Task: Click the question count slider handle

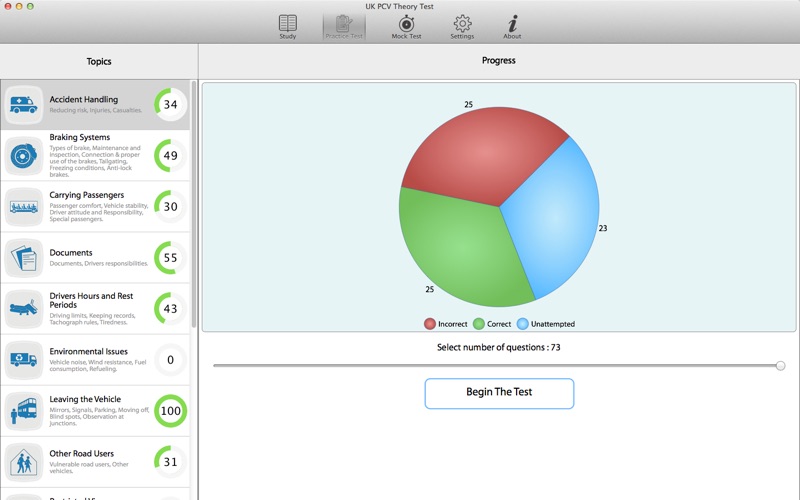Action: 780,365
